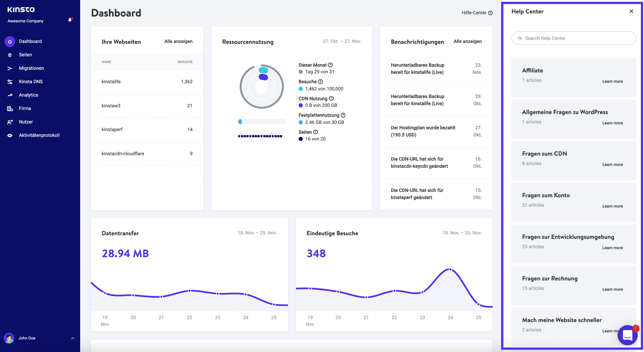Click the Aktivitätenprotokoll eye icon
The width and height of the screenshot is (644, 352).
(x=10, y=135)
